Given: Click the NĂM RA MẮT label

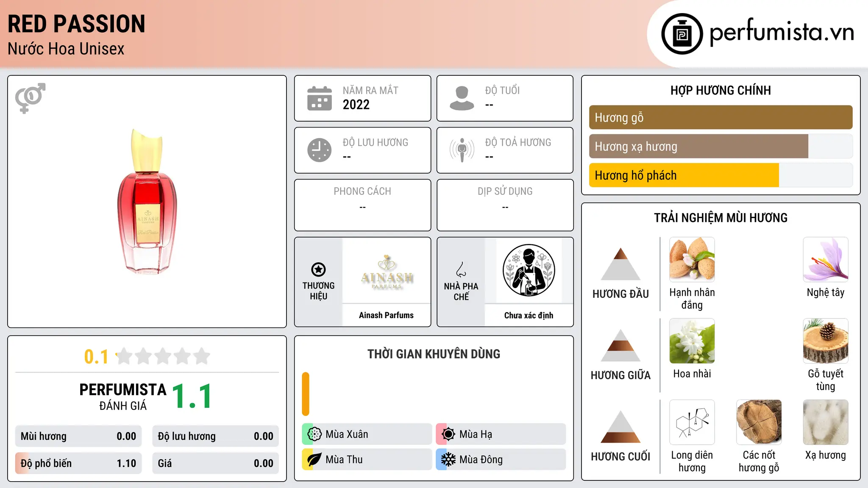Looking at the screenshot, I should click(x=370, y=90).
